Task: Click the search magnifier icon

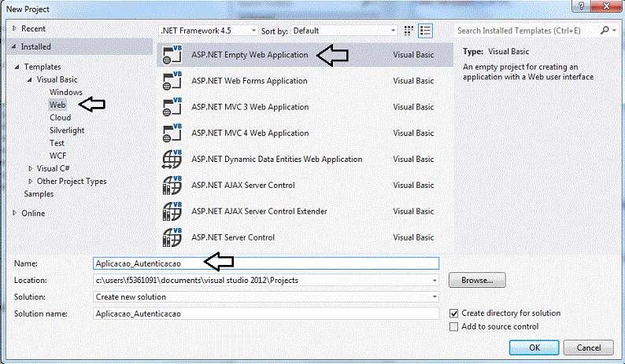Action: pyautogui.click(x=605, y=30)
